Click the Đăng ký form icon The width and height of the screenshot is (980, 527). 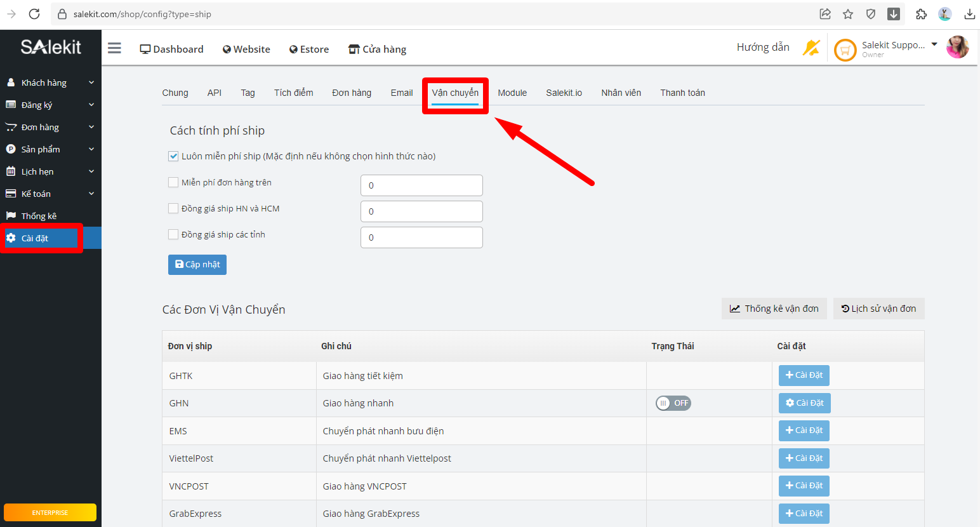tap(11, 105)
